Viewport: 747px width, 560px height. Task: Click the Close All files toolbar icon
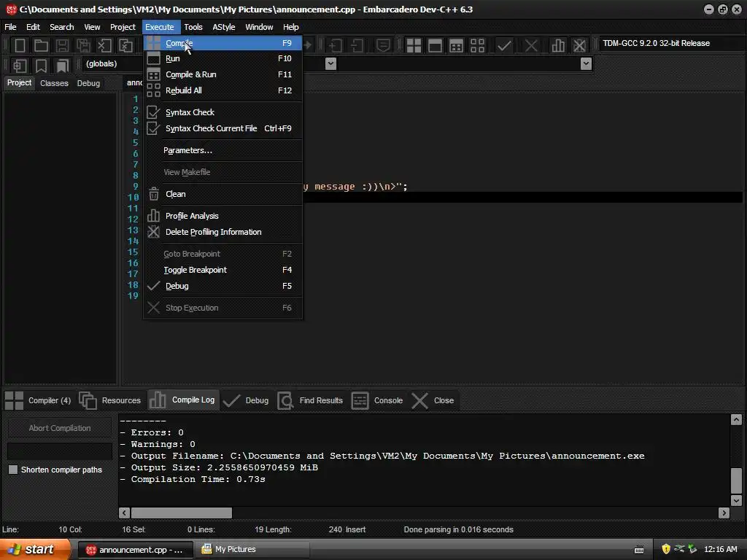125,46
